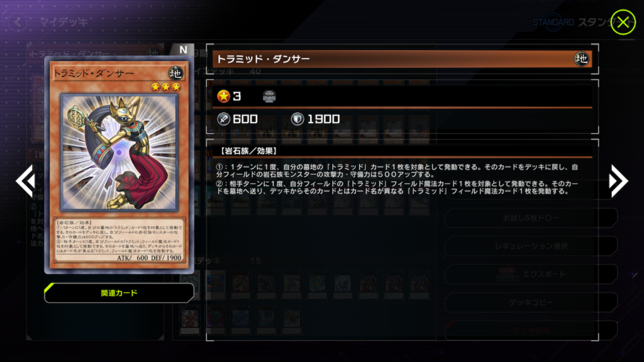644x362 pixels.
Task: Click the N rarity tab above card
Action: tap(183, 50)
